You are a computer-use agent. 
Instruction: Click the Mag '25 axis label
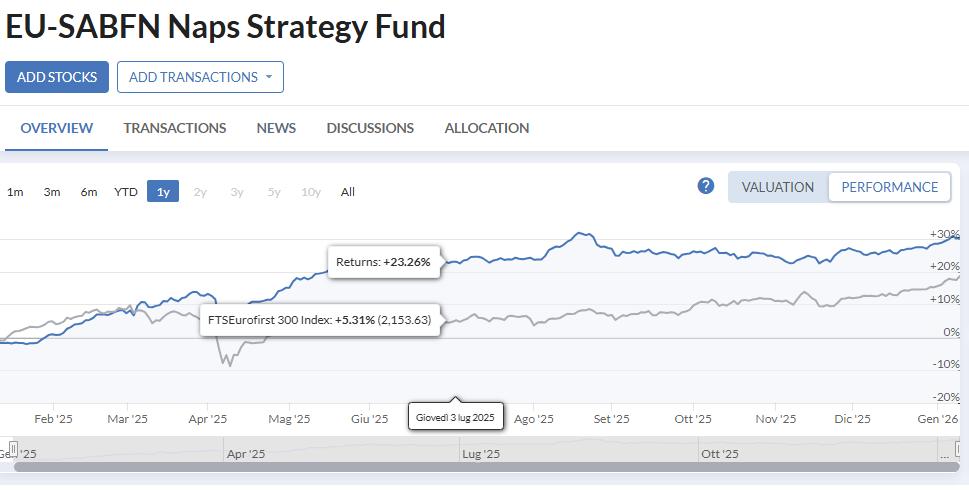click(289, 419)
